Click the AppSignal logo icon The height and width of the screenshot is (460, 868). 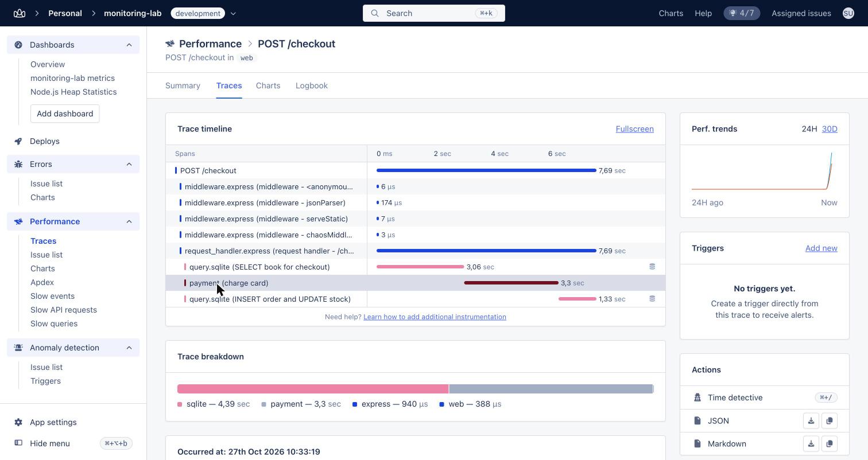(20, 13)
